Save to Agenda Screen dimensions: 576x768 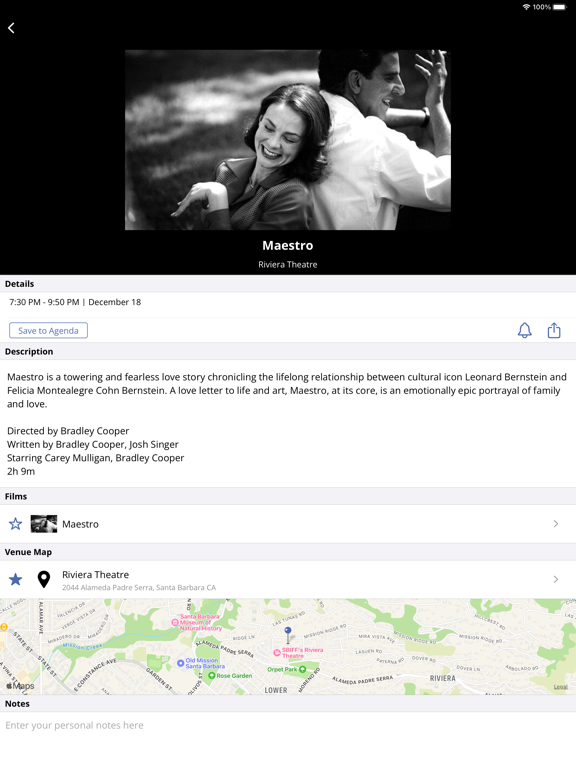coord(48,331)
